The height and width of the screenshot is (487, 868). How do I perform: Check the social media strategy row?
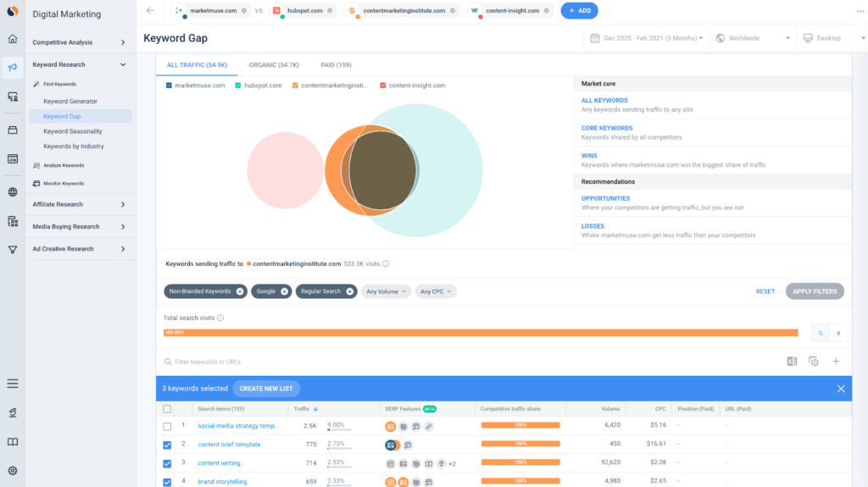tap(167, 427)
